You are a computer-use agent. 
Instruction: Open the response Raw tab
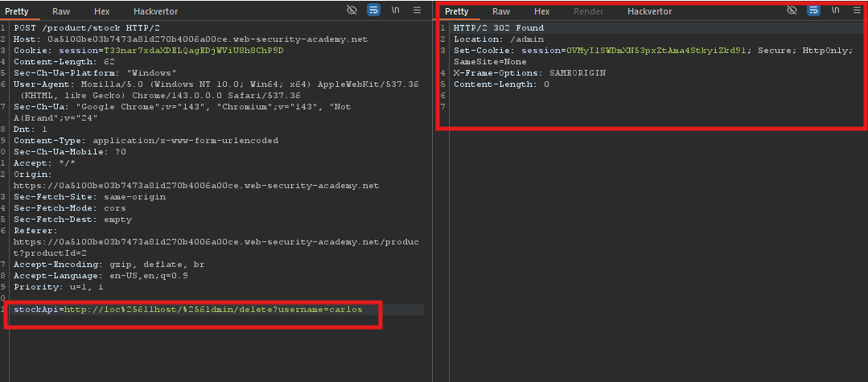click(x=501, y=11)
